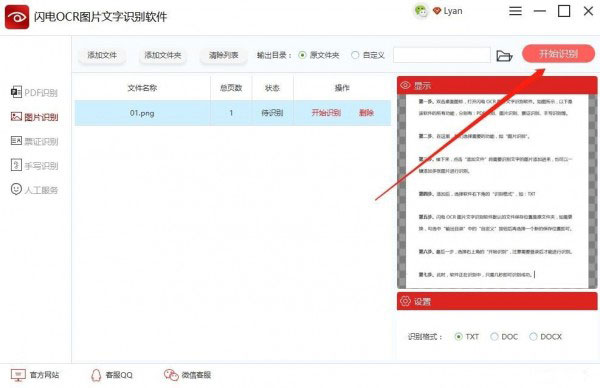
Task: Browse output folder with folder icon
Action: [x=504, y=56]
